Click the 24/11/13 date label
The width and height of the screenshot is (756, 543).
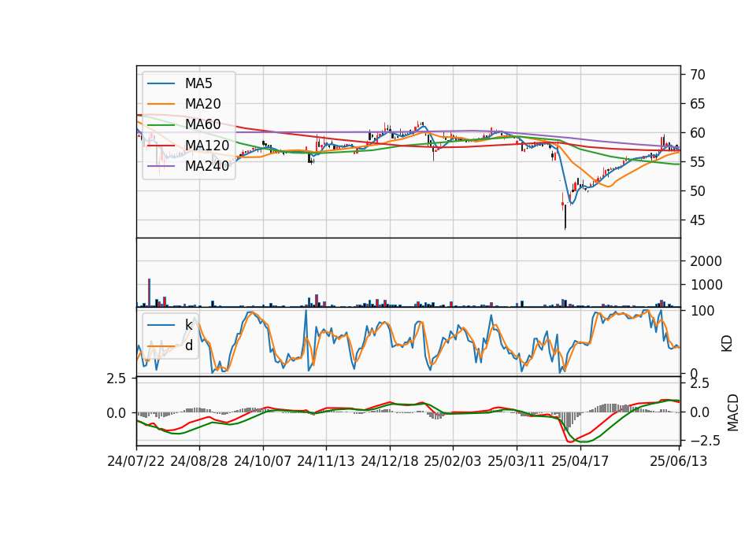(x=326, y=461)
